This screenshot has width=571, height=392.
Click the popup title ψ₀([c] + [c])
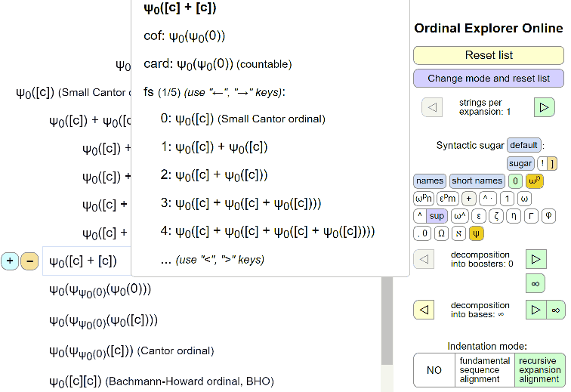[180, 8]
